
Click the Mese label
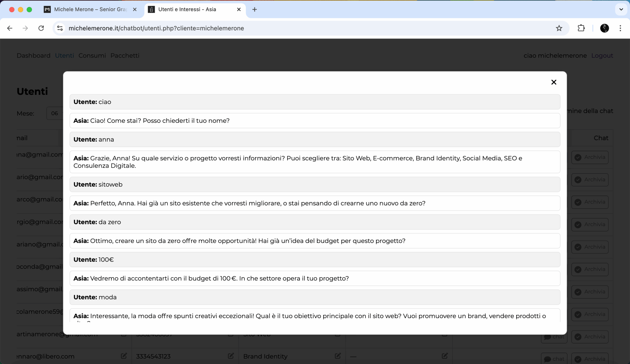pyautogui.click(x=26, y=113)
